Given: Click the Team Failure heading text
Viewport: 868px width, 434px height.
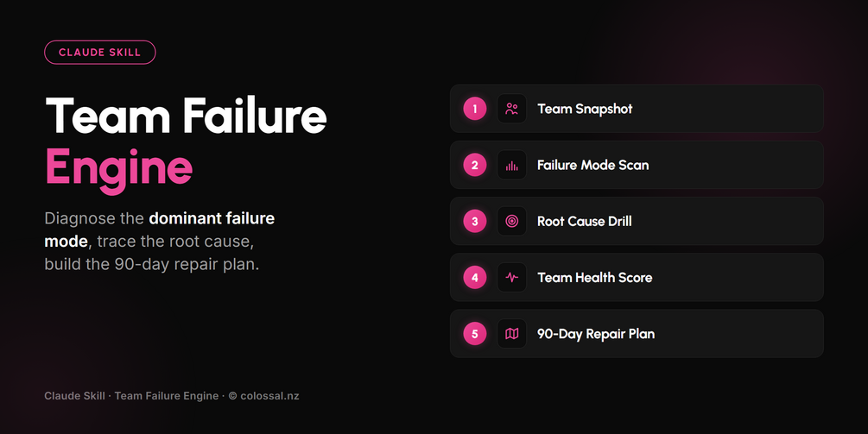Looking at the screenshot, I should pyautogui.click(x=186, y=116).
